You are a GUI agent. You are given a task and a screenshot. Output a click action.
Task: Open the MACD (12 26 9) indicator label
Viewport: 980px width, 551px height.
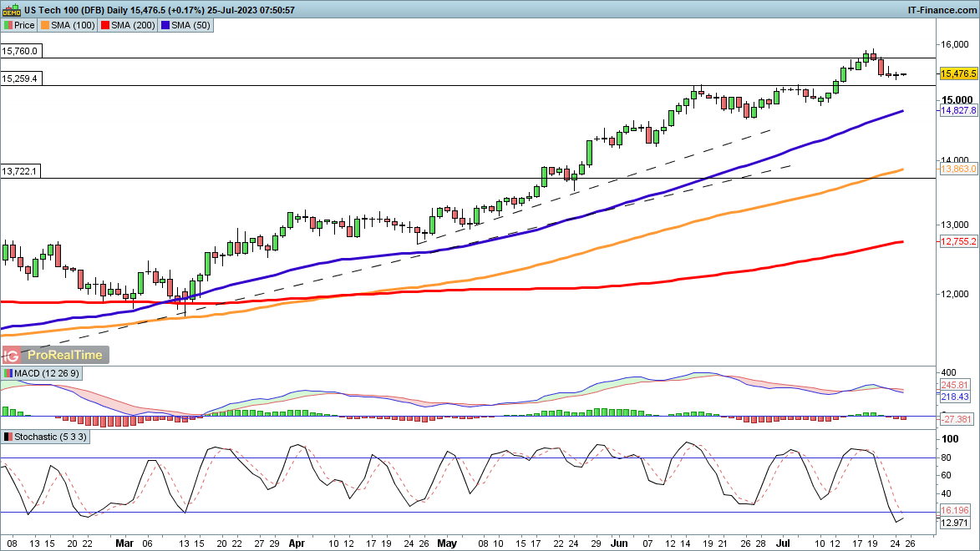tap(42, 373)
